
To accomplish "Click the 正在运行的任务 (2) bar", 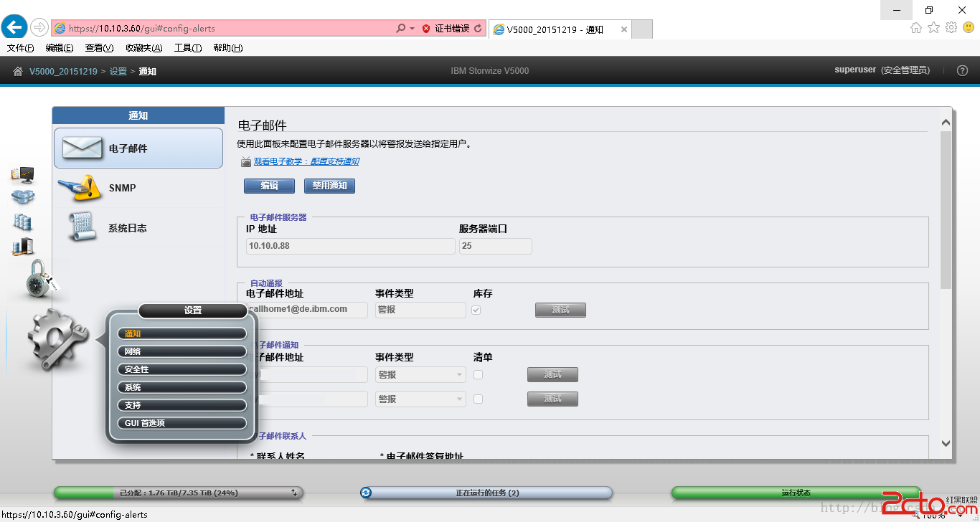I will point(487,493).
